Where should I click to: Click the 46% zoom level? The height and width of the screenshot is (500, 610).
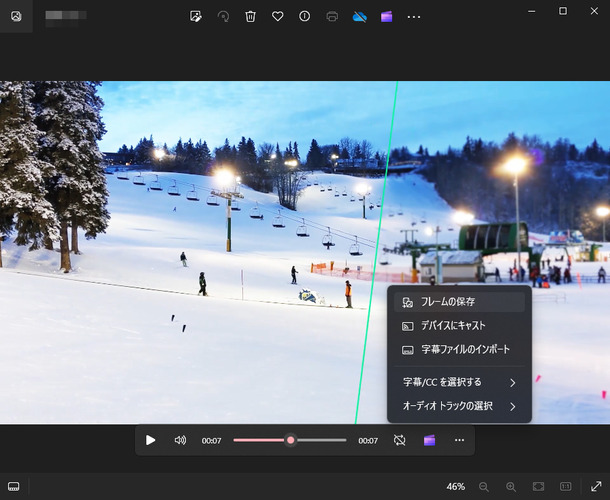[x=456, y=486]
